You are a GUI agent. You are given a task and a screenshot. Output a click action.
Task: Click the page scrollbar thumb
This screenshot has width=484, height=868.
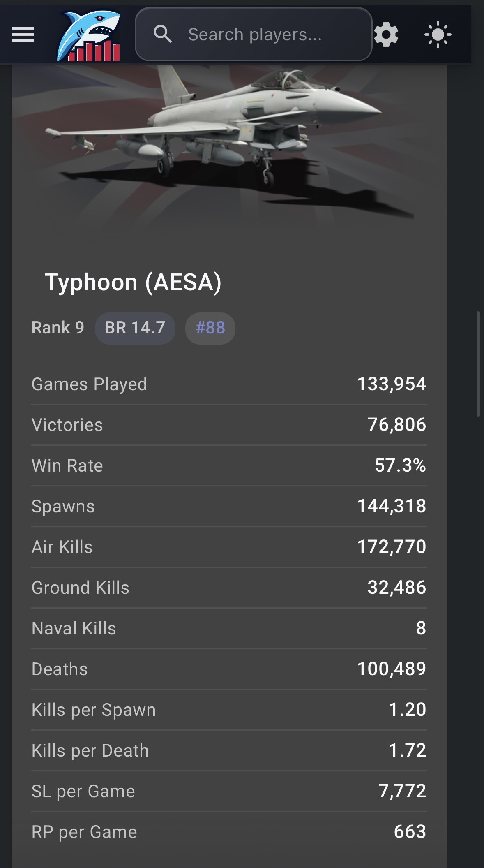pyautogui.click(x=478, y=364)
